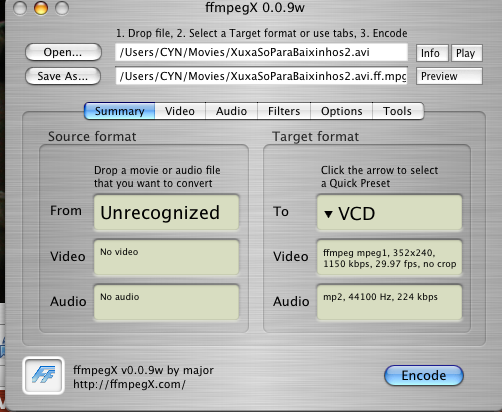Click the Unrecognized source format box
Screen dimensions: 502x412
click(166, 212)
